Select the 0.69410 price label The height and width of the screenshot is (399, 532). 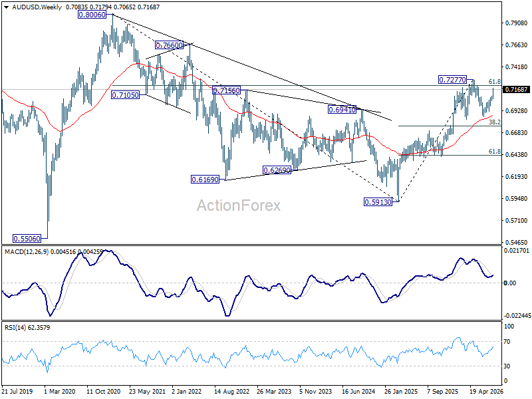342,109
